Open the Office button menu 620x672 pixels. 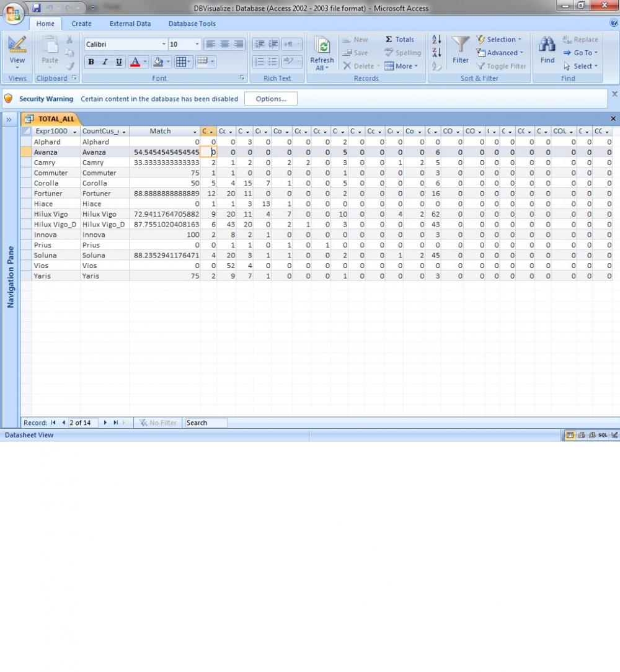(13, 13)
